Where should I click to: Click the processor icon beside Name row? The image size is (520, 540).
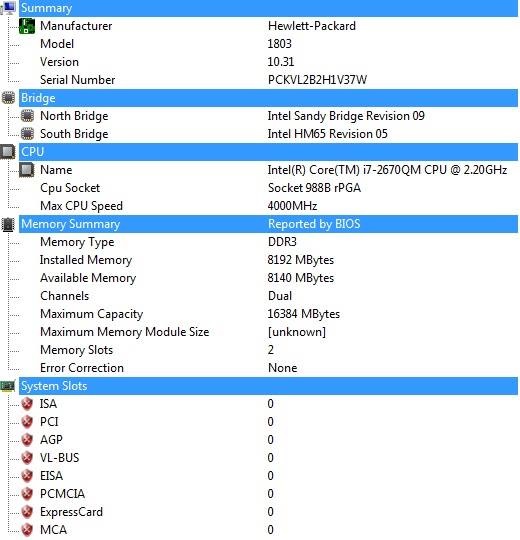[x=27, y=170]
